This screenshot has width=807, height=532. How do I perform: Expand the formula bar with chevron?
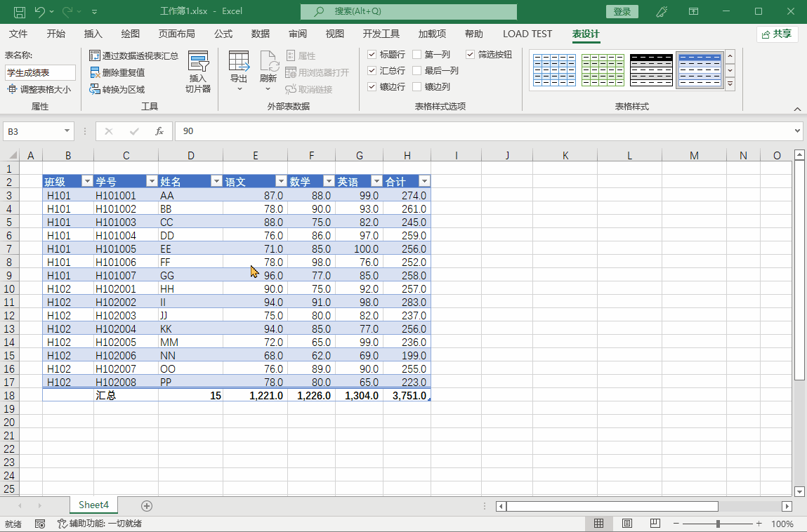pyautogui.click(x=797, y=131)
